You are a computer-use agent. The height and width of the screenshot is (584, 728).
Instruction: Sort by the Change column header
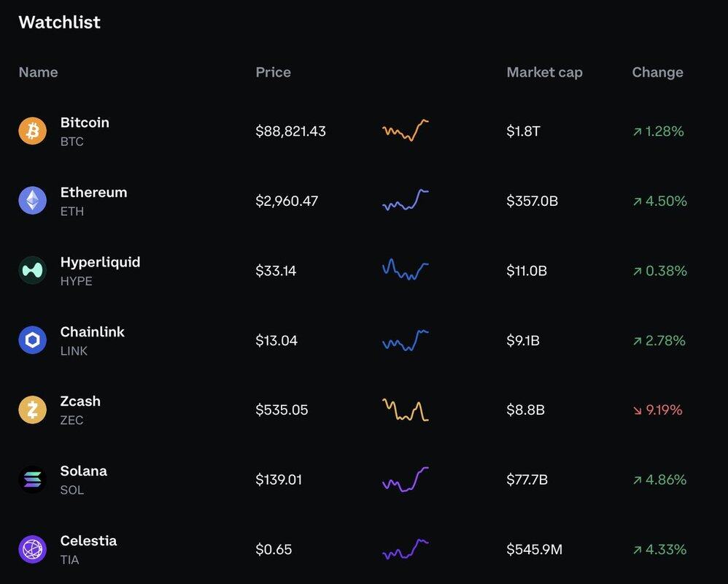(657, 72)
